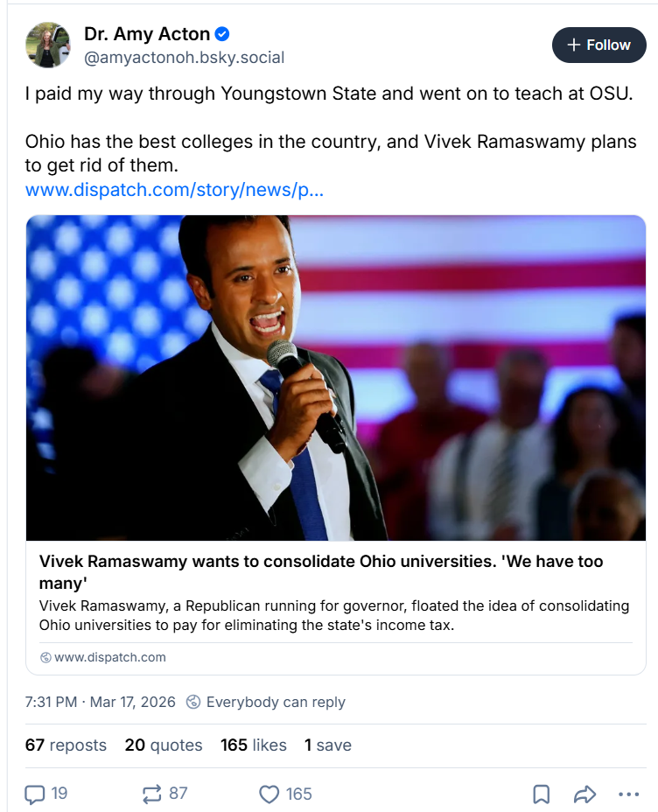
Task: Click the @amyactonoh.bsky.social handle
Action: 184,58
